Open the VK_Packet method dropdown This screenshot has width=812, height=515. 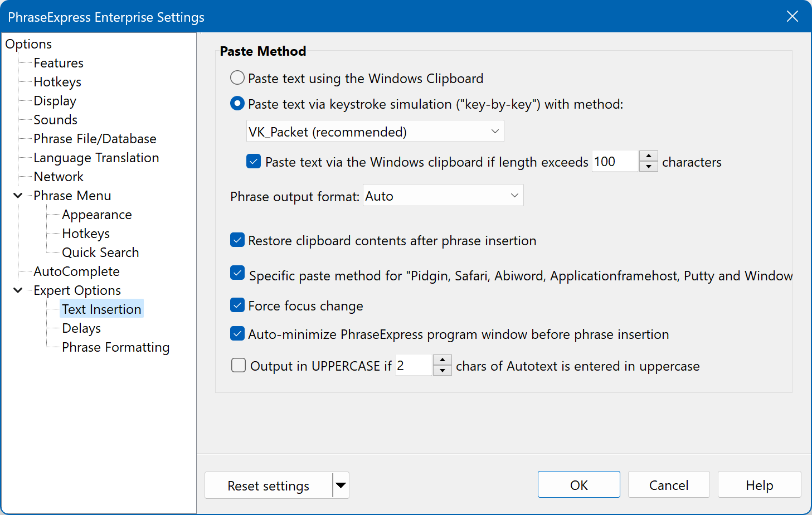coord(375,132)
